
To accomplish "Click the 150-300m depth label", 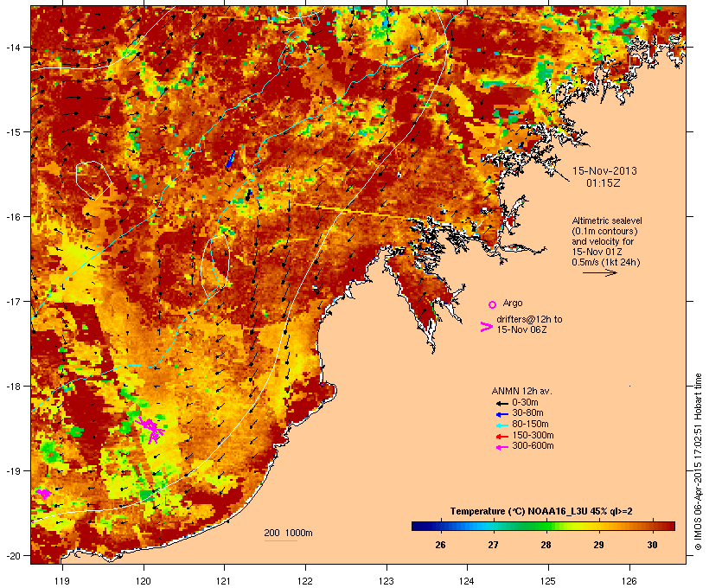I will [533, 435].
